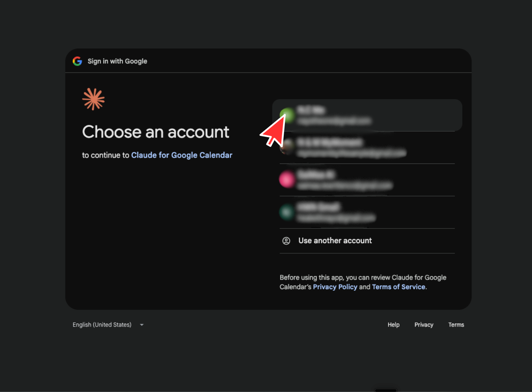Click the Google logo icon
This screenshot has width=532, height=392.
coord(77,61)
